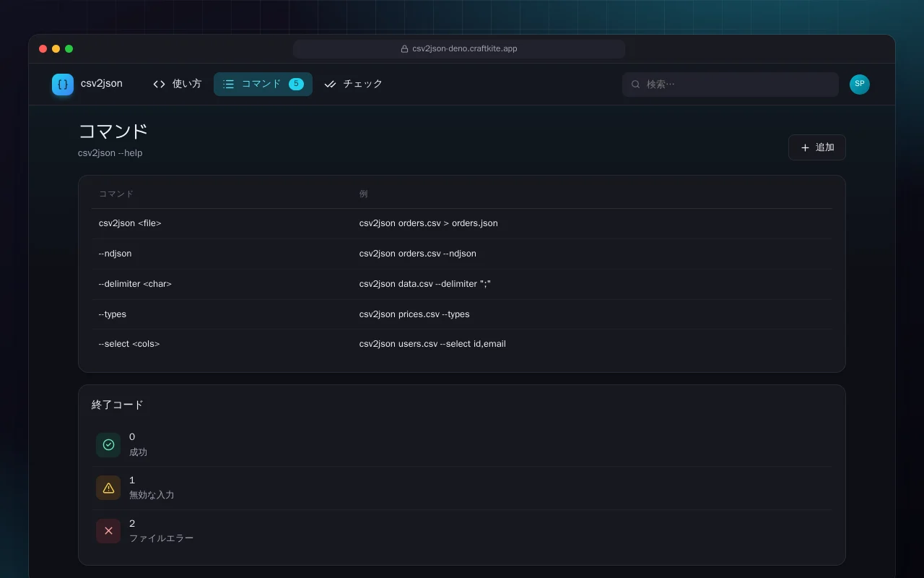Open the 使い方 tab

pos(178,84)
